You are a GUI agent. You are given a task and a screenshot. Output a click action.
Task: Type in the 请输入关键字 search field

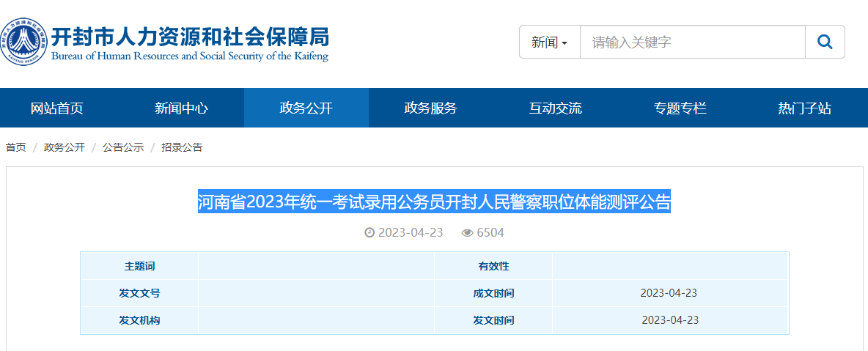(x=692, y=43)
